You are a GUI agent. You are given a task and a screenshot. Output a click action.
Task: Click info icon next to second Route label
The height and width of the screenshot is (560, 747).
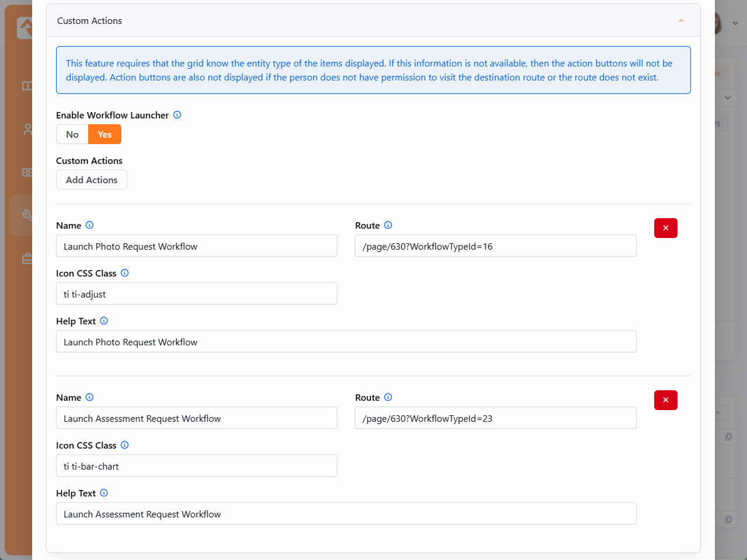coord(388,397)
